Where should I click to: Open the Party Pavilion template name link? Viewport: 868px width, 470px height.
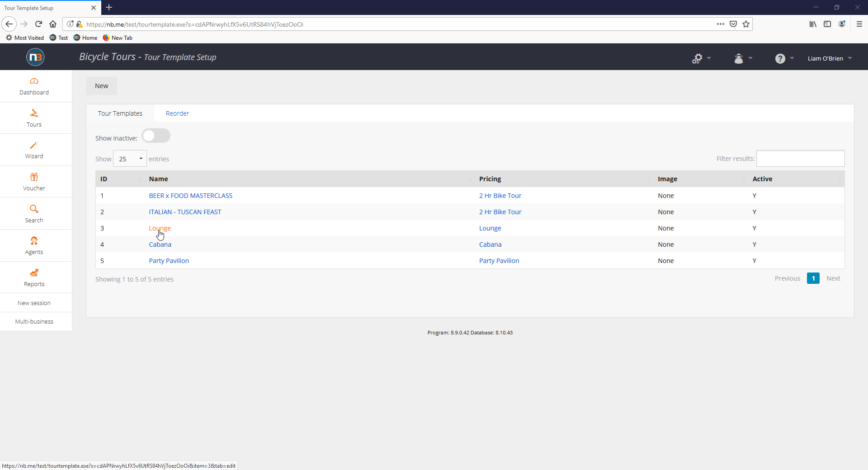pos(169,261)
